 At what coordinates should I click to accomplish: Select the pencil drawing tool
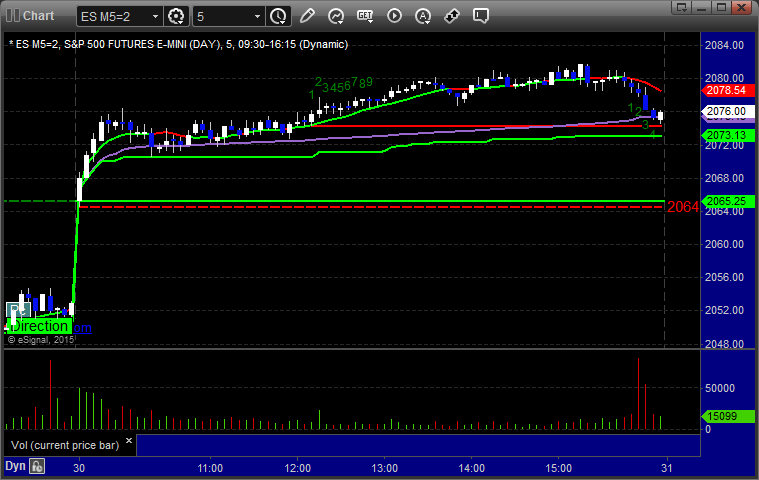click(x=307, y=16)
